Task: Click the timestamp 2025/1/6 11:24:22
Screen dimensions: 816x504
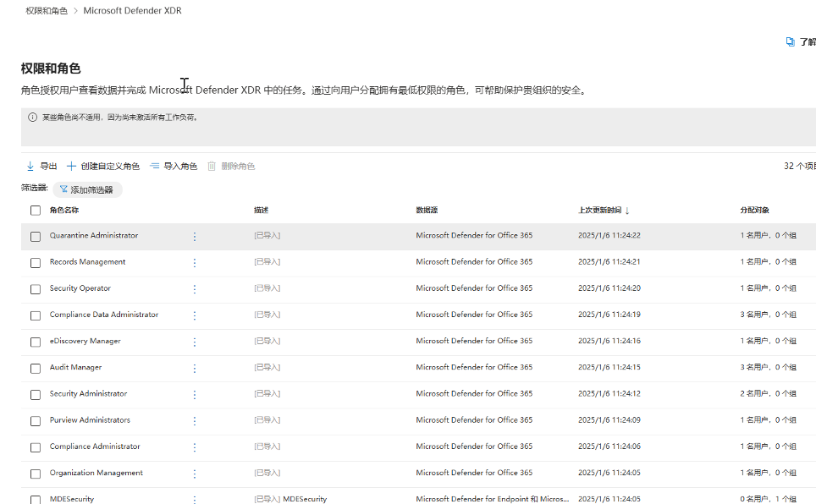Action: pyautogui.click(x=609, y=236)
